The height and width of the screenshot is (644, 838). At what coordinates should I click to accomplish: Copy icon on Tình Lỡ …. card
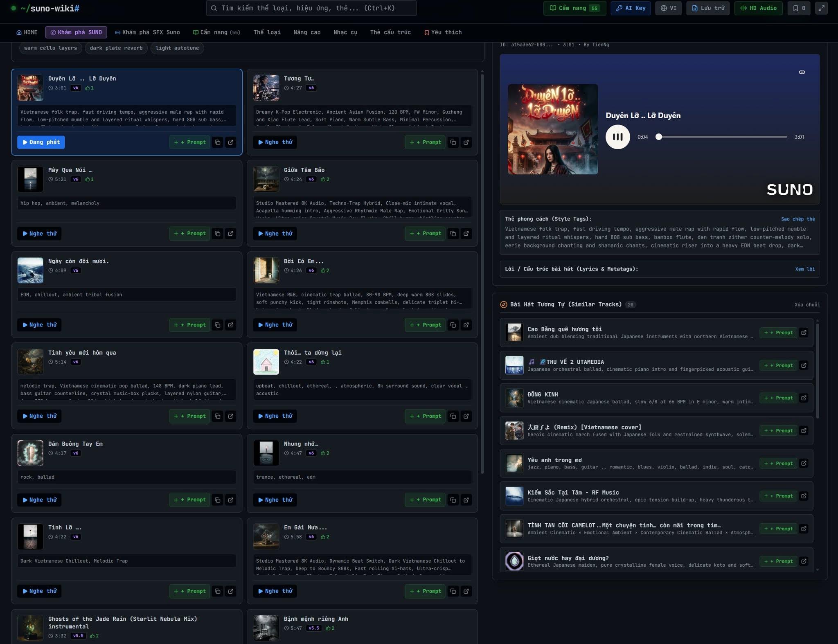(x=218, y=591)
